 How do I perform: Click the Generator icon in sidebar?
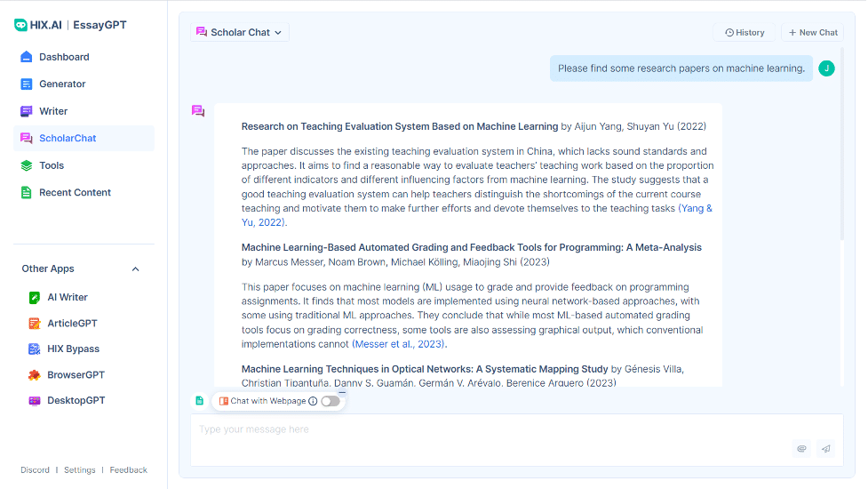26,84
